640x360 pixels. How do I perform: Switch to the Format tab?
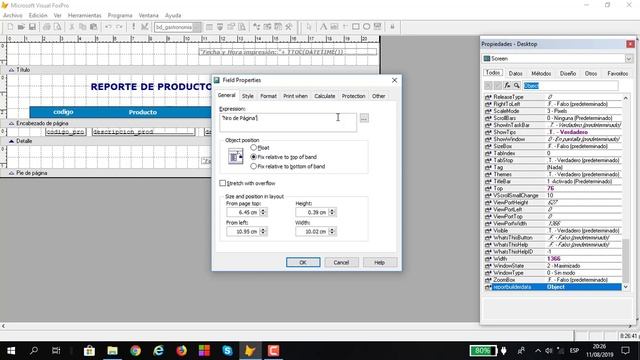(x=268, y=96)
